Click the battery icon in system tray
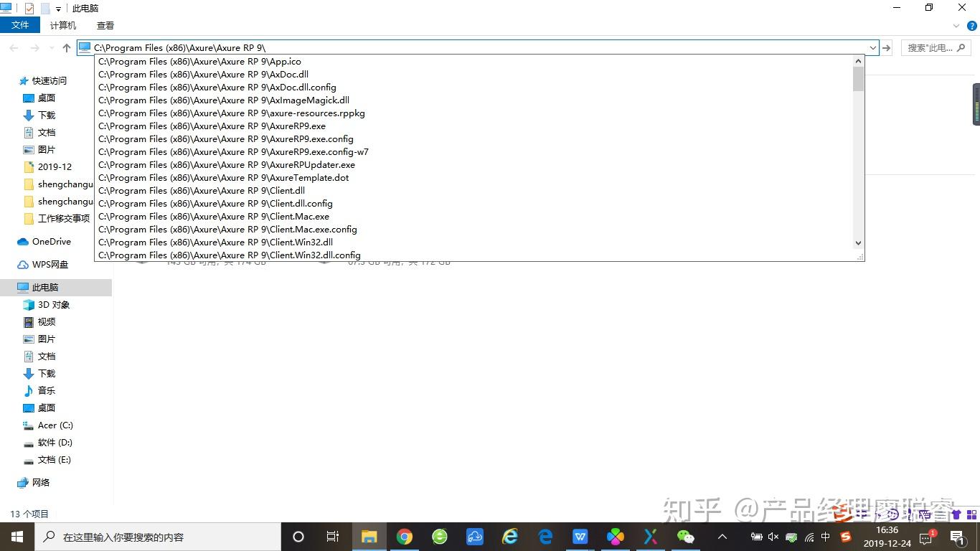980x551 pixels. [756, 537]
